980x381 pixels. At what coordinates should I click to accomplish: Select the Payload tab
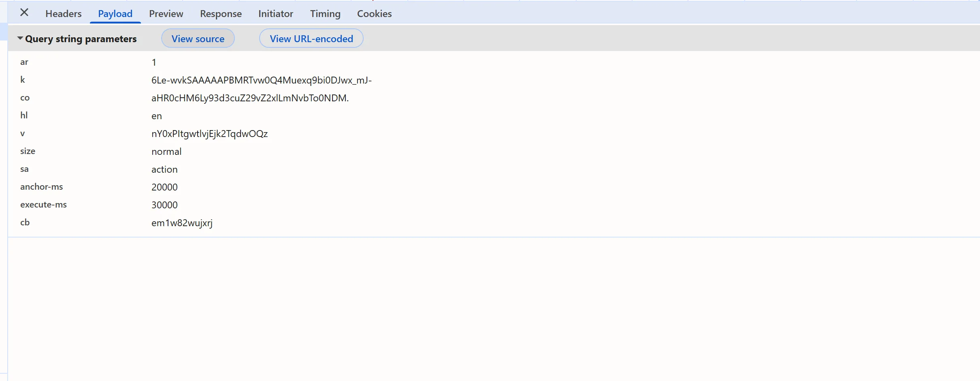click(115, 13)
